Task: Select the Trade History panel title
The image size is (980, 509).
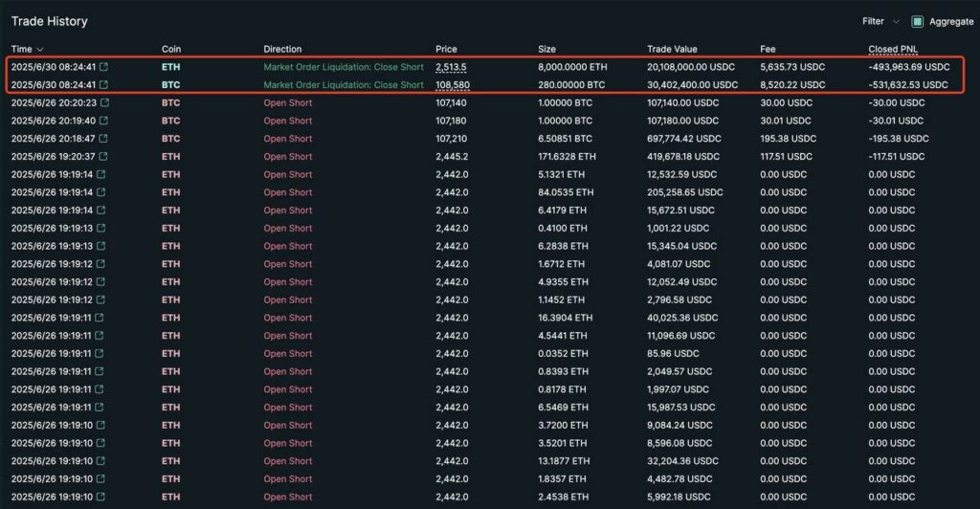Action: pos(49,21)
